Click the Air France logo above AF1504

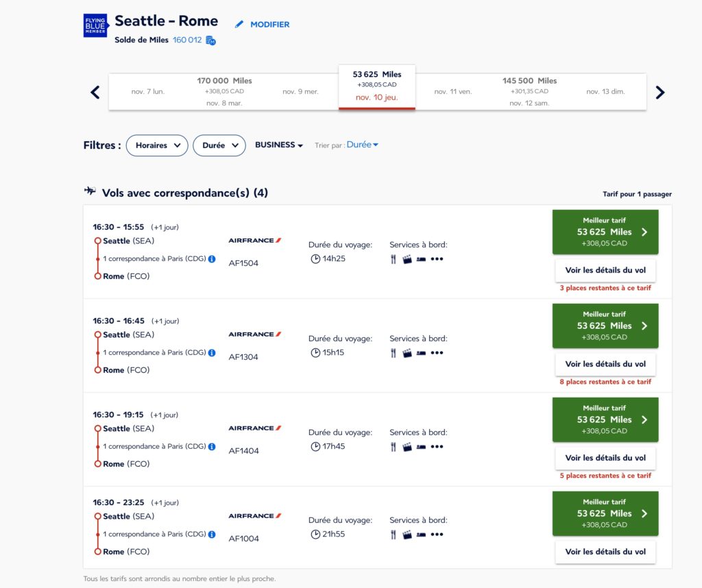click(254, 240)
